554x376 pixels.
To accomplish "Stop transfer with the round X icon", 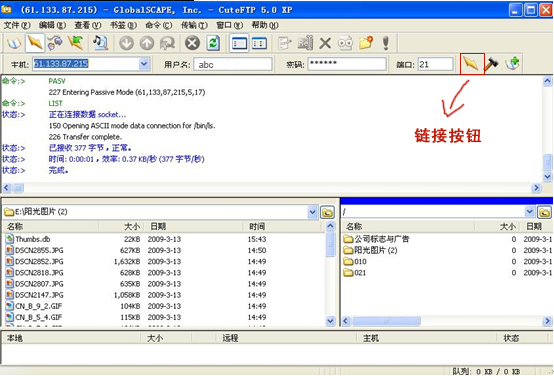I will pyautogui.click(x=193, y=43).
